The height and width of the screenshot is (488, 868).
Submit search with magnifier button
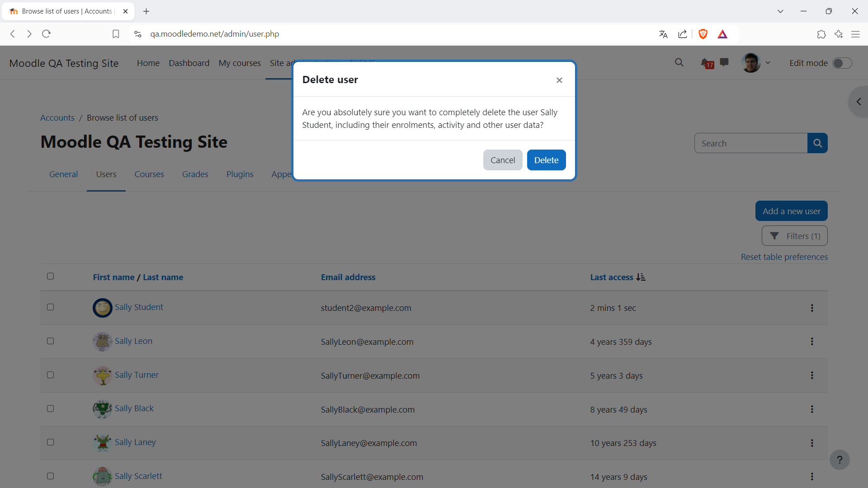click(x=817, y=143)
